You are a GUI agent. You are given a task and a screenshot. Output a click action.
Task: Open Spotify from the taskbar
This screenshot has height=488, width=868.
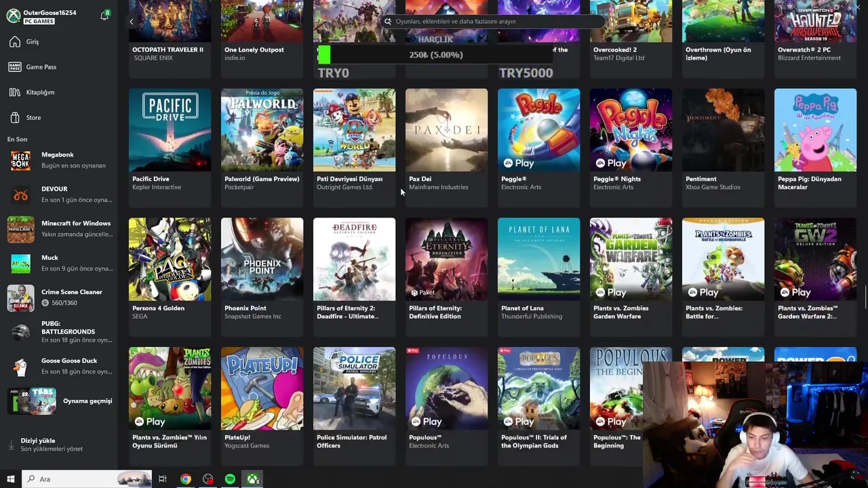(230, 479)
